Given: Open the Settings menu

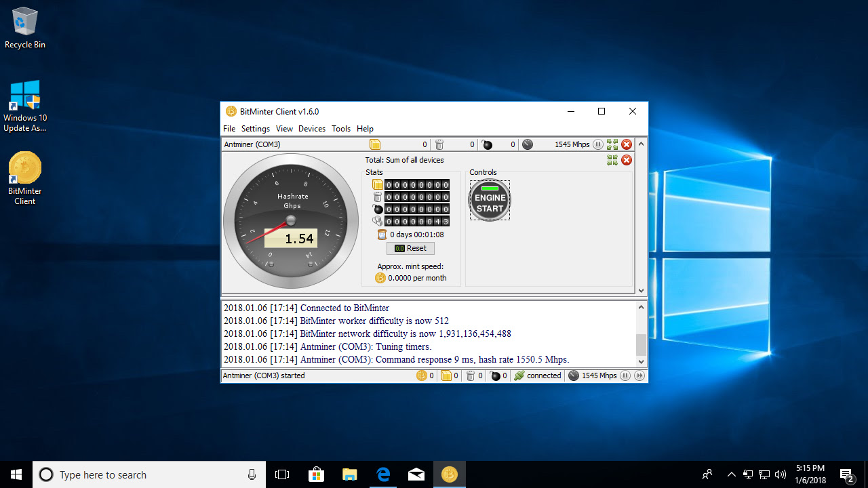Looking at the screenshot, I should point(256,129).
